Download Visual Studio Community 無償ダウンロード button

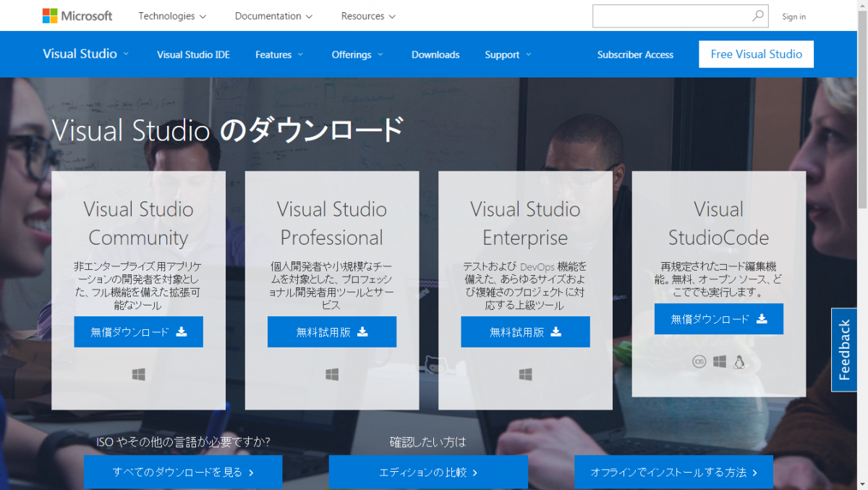138,331
